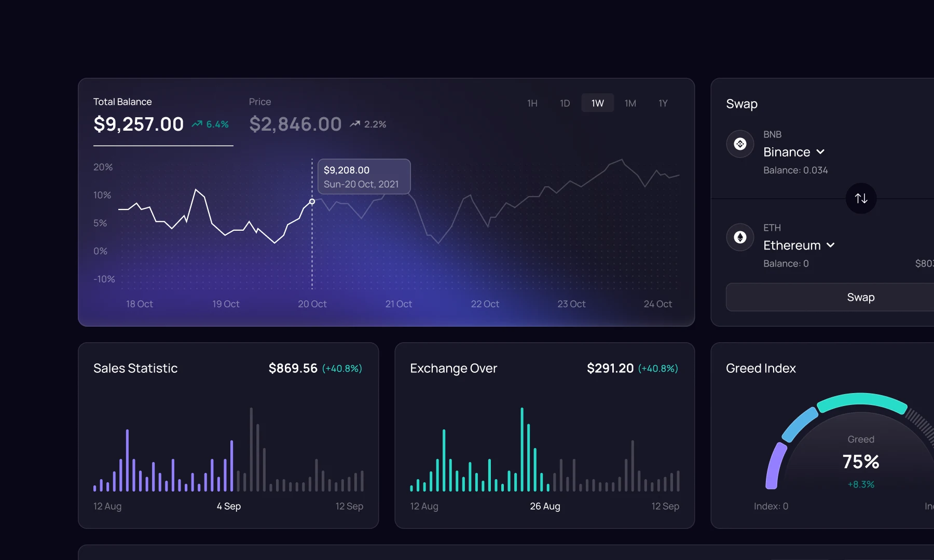The image size is (934, 560).
Task: Click the 22 Oct axis label
Action: point(485,304)
